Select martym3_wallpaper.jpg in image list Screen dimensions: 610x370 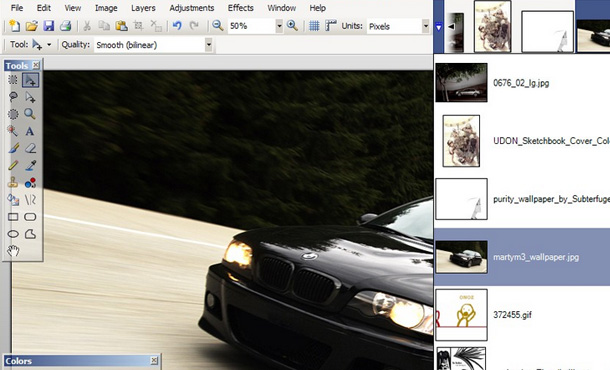click(x=522, y=257)
